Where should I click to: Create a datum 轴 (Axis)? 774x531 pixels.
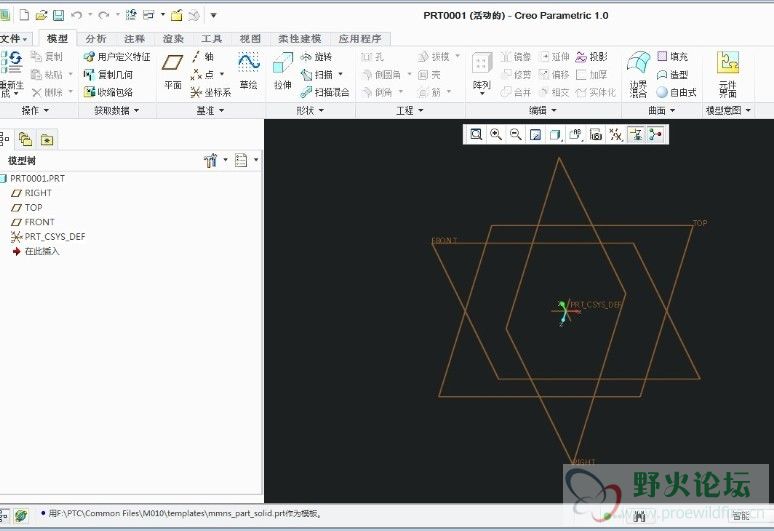[203, 56]
